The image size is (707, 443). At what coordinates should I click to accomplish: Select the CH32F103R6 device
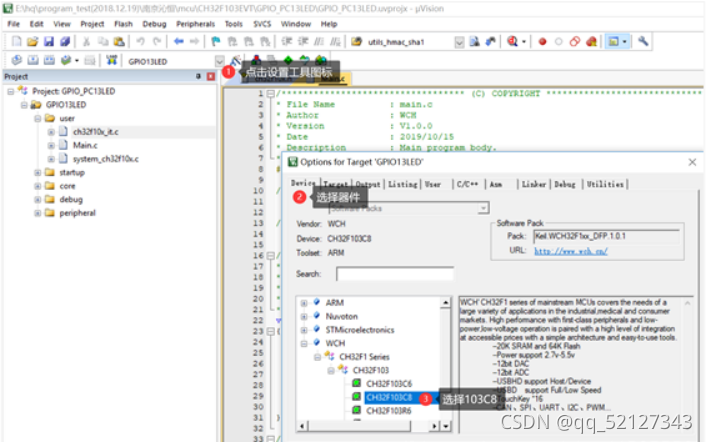pos(389,411)
